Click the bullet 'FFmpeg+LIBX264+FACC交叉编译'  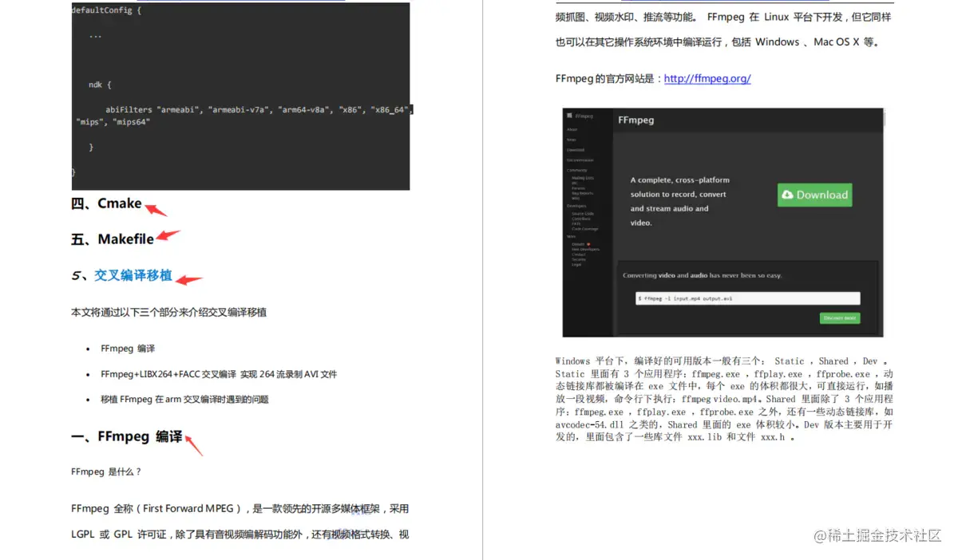(x=219, y=374)
